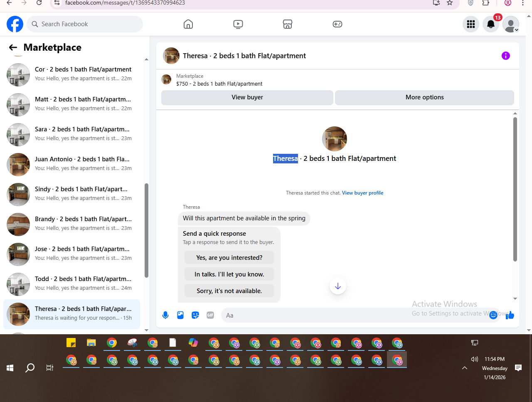Open the account profile menu
The width and height of the screenshot is (532, 402).
(511, 24)
